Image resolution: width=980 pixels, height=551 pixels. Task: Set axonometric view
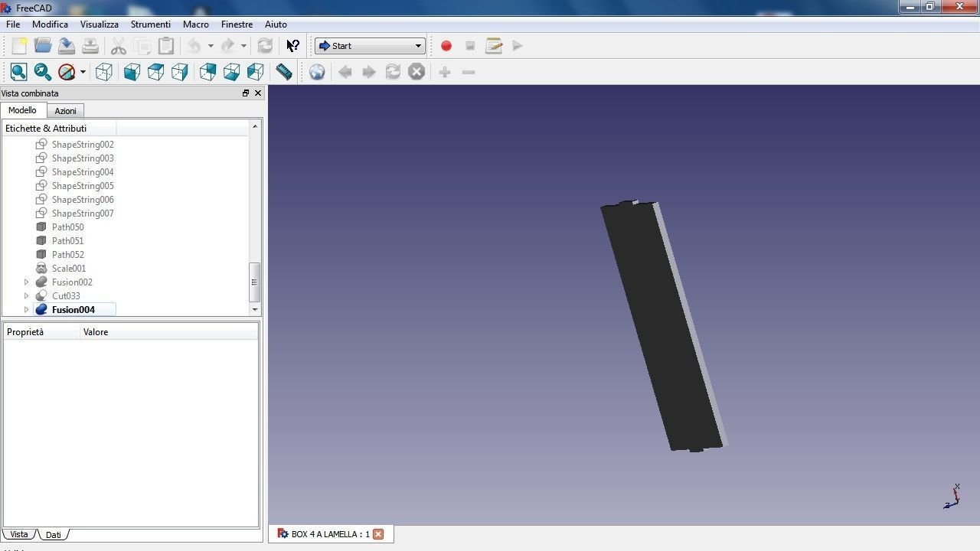[104, 72]
